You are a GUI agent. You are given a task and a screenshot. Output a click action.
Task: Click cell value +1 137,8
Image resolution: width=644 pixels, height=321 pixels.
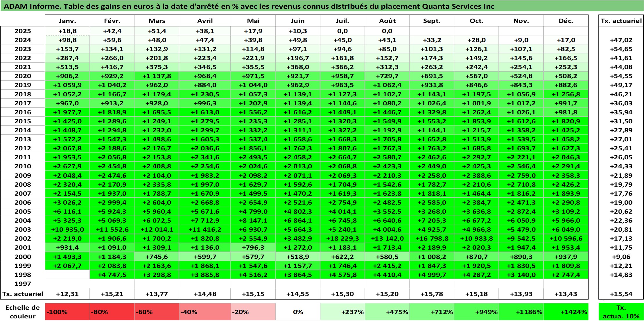click(157, 76)
